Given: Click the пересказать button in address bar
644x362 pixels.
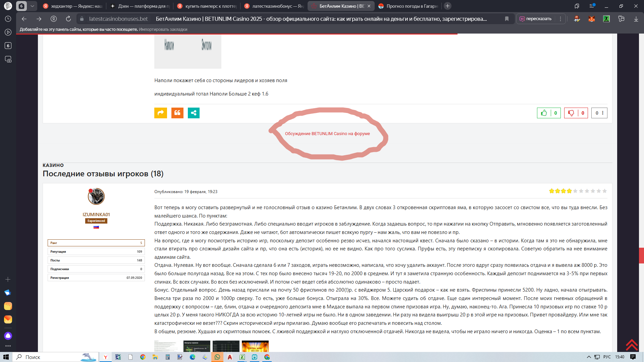Looking at the screenshot, I should (536, 19).
